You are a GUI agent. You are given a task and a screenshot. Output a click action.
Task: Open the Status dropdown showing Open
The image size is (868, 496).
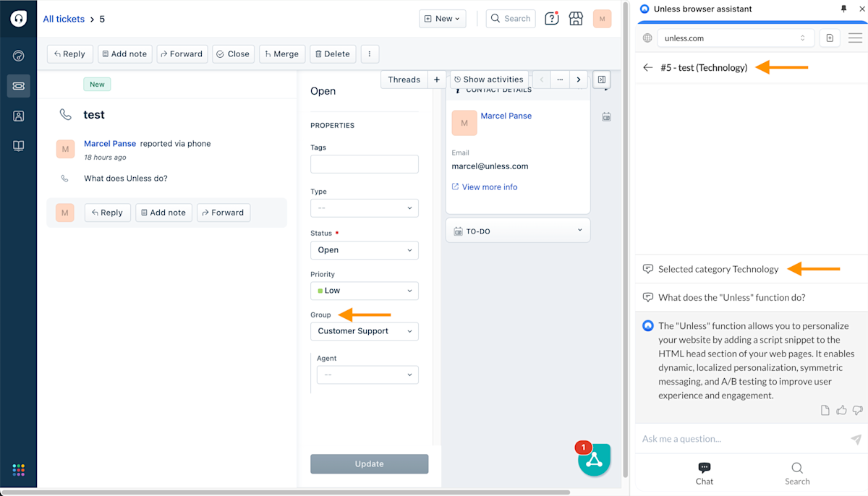(365, 249)
